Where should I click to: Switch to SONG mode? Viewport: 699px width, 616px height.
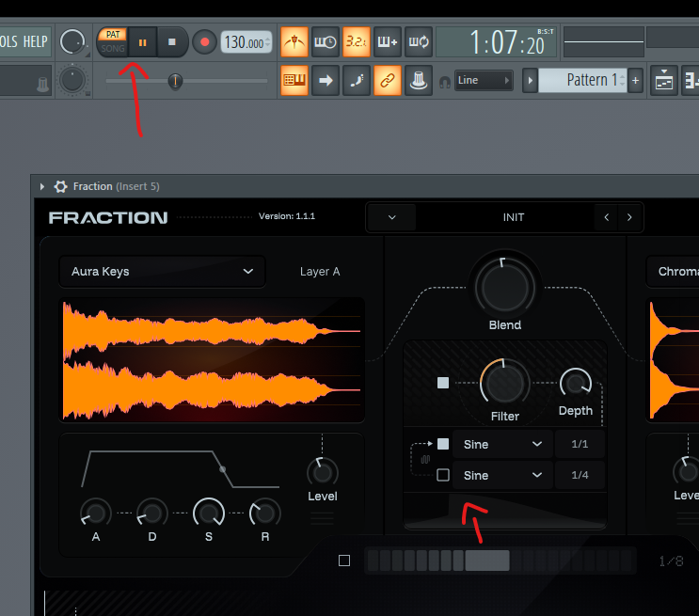point(113,48)
